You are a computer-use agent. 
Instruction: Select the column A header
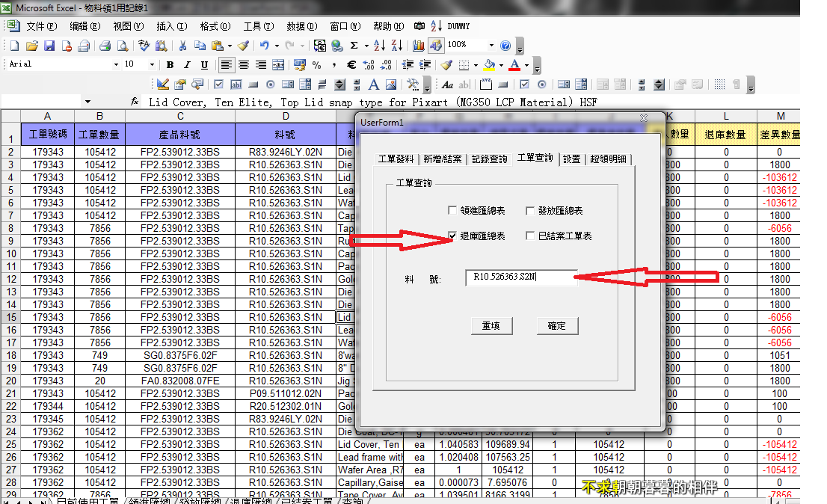tap(47, 116)
